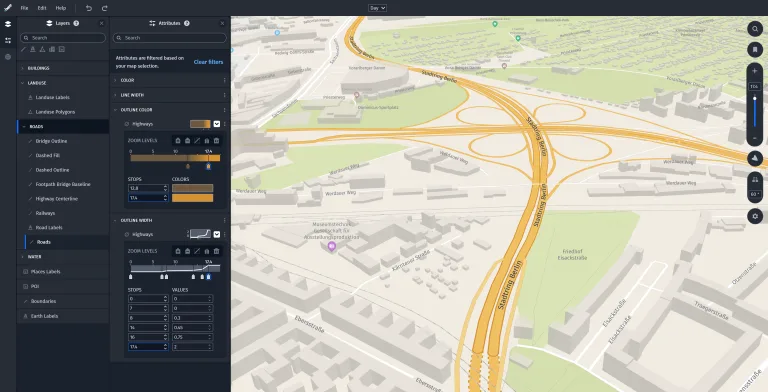768x392 pixels.
Task: Click the orange color swatch for stop 17.4
Action: [x=192, y=198]
